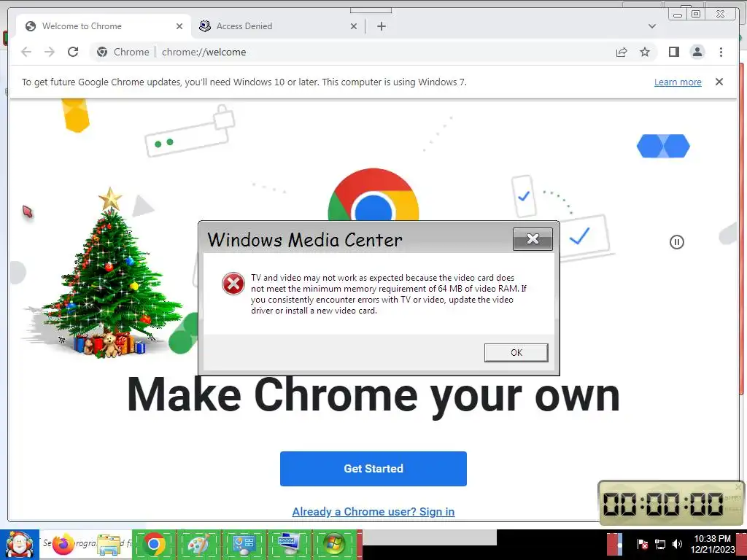Click the 00:00:00 timer widget

[671, 503]
